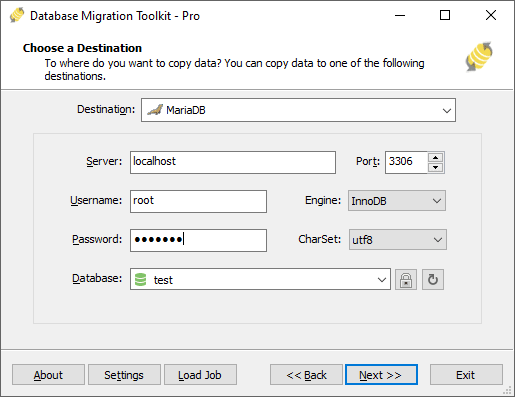This screenshot has width=515, height=397.
Task: Click the Port number field
Action: click(x=406, y=162)
